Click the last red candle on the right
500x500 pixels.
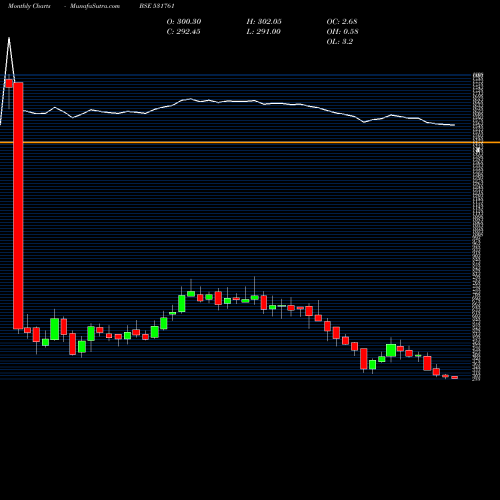coord(455,377)
